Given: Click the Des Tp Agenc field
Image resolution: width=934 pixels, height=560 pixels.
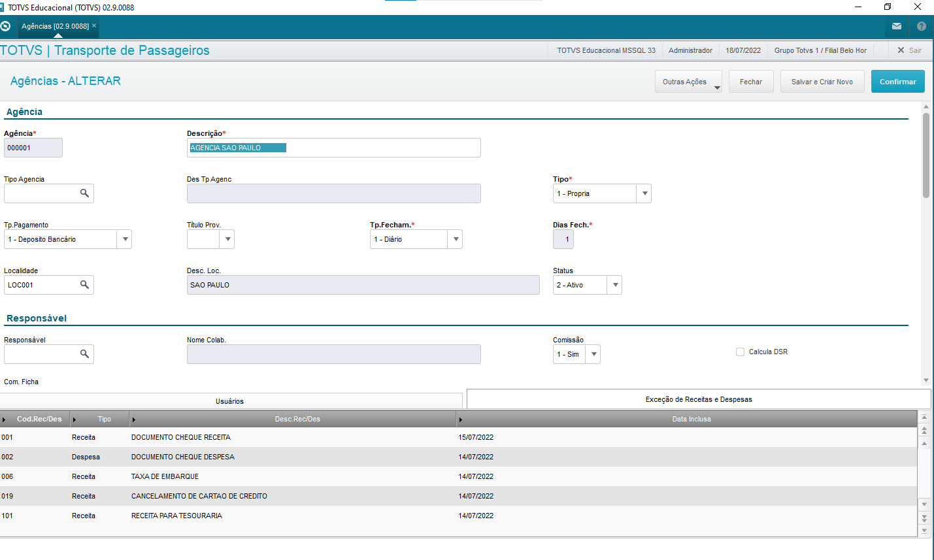Looking at the screenshot, I should [x=334, y=193].
